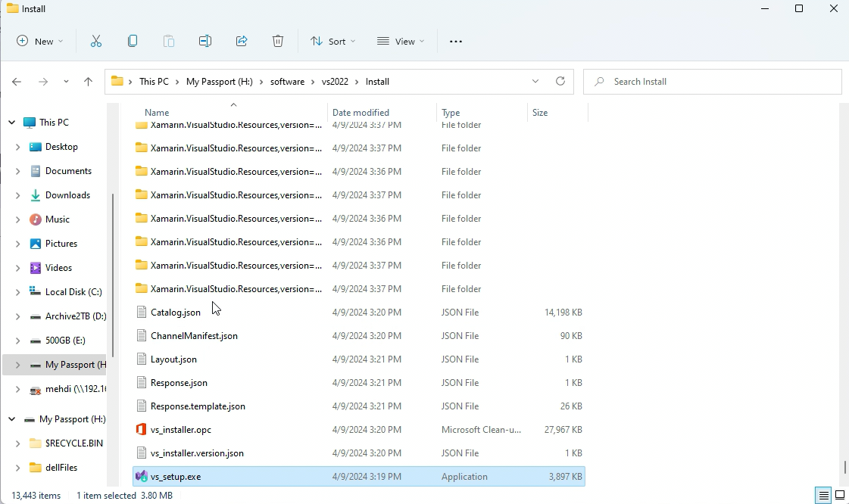849x504 pixels.
Task: Open the See more ellipsis menu
Action: point(456,41)
